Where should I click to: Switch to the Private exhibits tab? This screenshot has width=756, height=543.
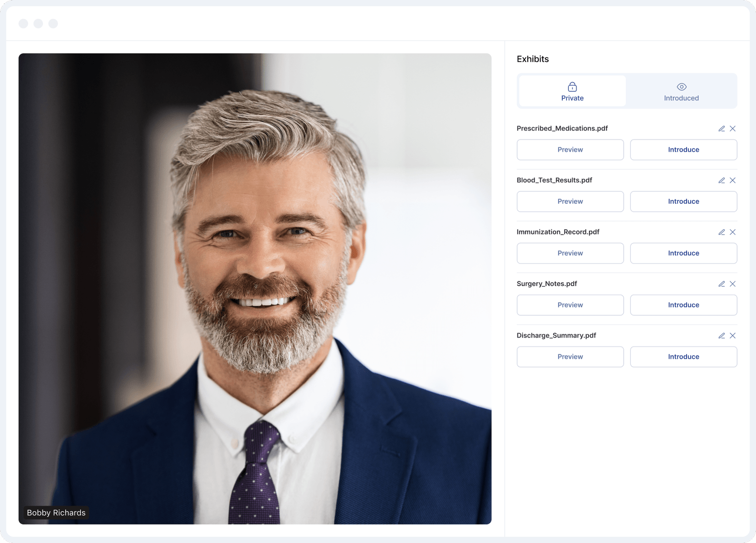[572, 91]
